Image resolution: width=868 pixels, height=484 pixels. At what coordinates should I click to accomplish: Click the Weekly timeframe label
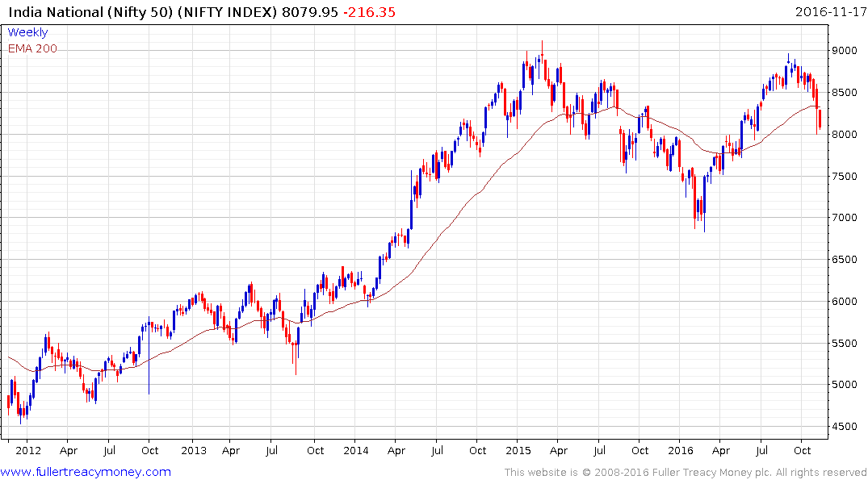(27, 32)
